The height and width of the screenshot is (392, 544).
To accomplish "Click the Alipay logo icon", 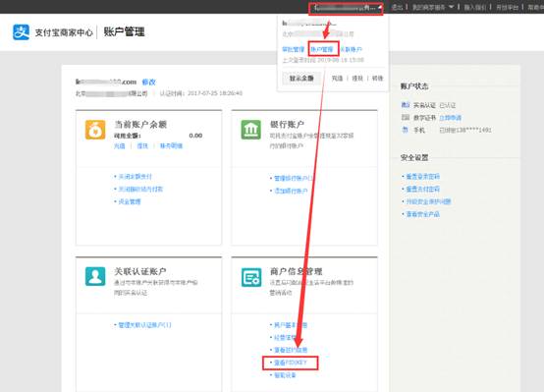I will [21, 32].
